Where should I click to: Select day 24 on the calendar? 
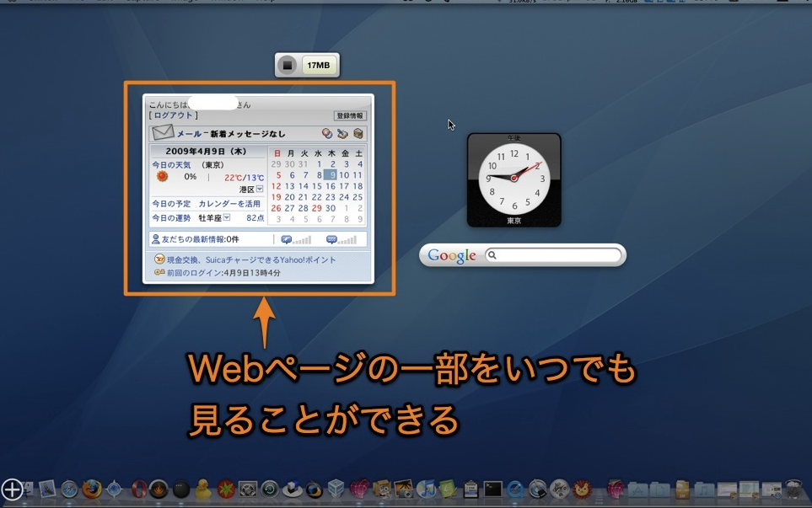pyautogui.click(x=344, y=197)
